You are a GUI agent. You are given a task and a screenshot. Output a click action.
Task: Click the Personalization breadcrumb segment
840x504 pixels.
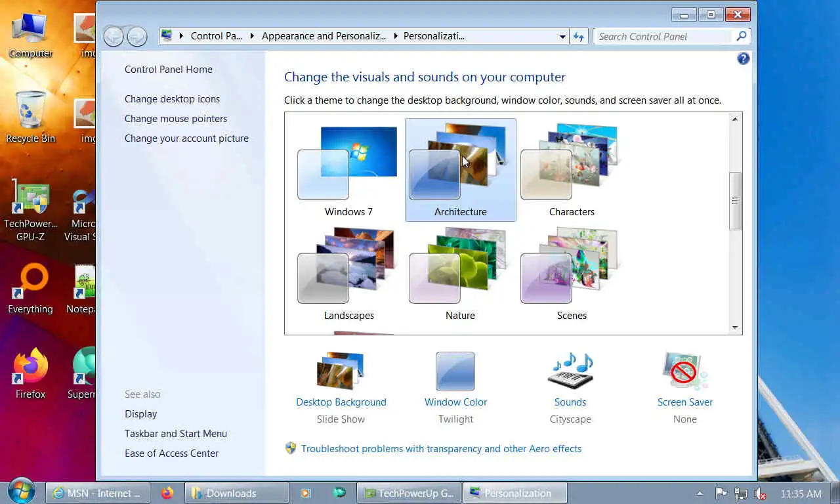tap(434, 36)
